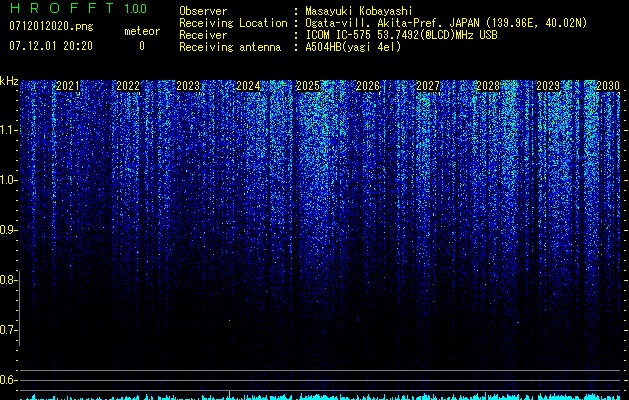
Task: Click the Receiving Location label
Action: click(233, 23)
